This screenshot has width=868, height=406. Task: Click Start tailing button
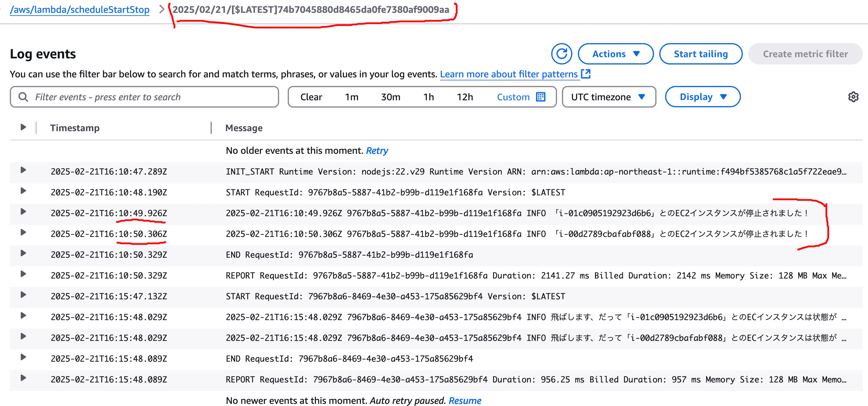click(x=701, y=54)
